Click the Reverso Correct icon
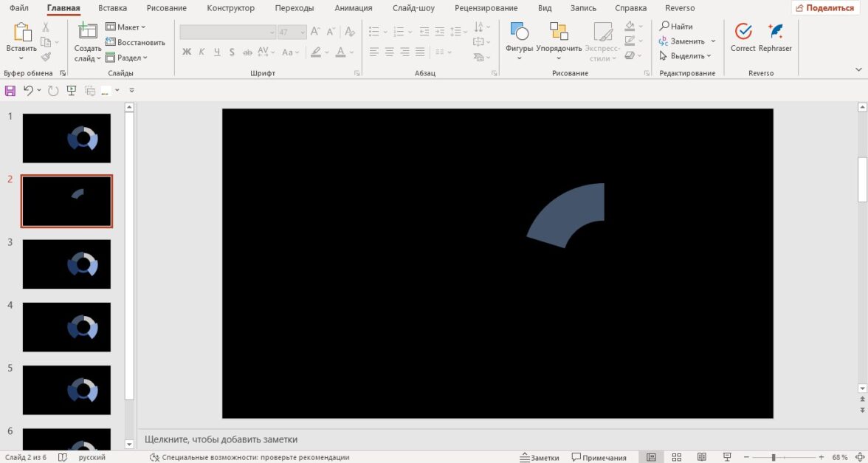868x463 pixels. pyautogui.click(x=743, y=32)
